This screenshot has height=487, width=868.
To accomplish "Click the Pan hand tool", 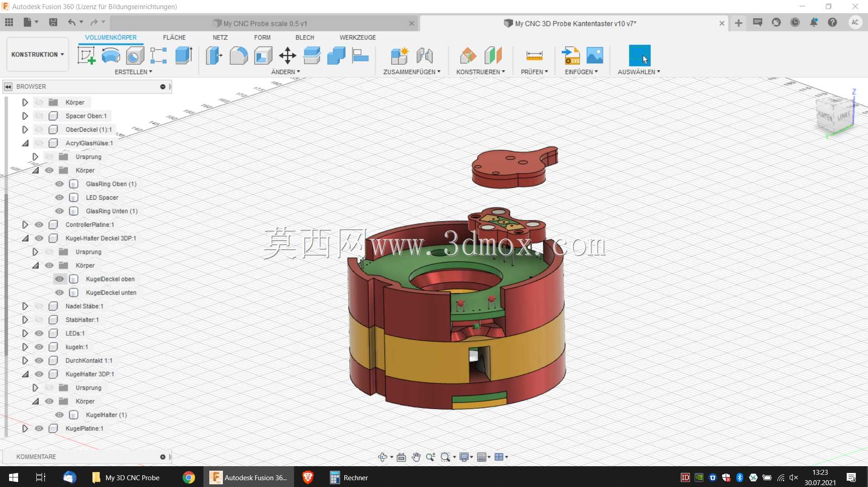I will tap(416, 457).
